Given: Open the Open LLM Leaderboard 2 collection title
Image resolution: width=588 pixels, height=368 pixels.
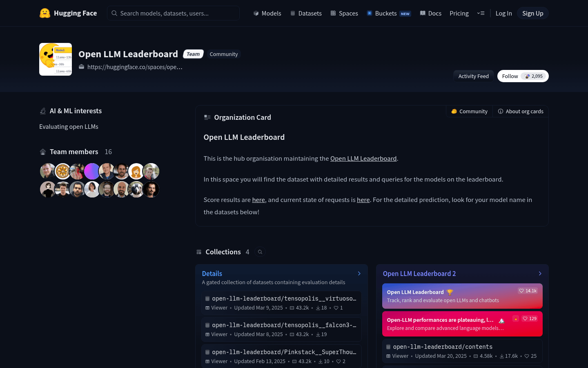Looking at the screenshot, I should pos(419,274).
